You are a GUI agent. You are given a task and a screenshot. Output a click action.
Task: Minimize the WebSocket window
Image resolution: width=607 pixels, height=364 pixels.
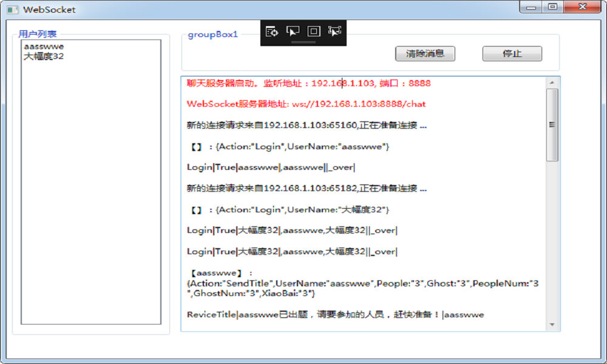pos(531,7)
